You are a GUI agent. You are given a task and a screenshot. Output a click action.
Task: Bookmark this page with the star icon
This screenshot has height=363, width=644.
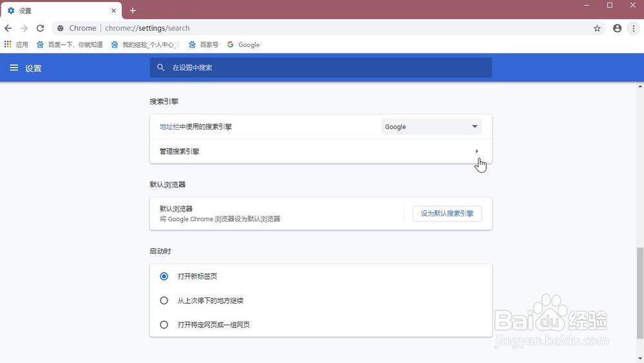[597, 28]
